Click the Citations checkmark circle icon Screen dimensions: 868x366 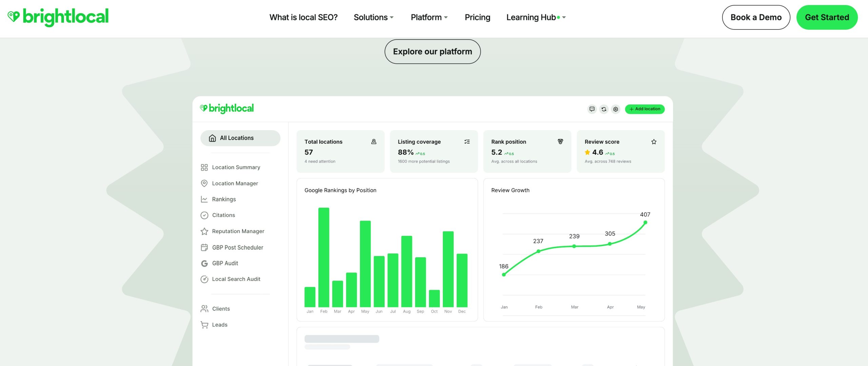point(204,215)
